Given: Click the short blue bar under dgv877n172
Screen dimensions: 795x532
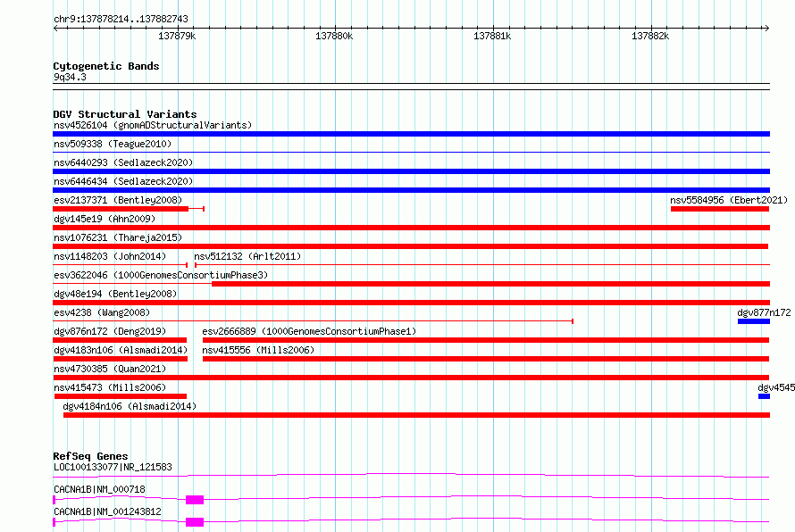Looking at the screenshot, I should click(x=753, y=321).
